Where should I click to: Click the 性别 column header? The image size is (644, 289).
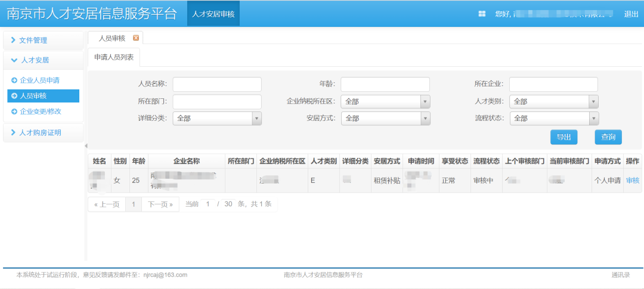click(120, 161)
